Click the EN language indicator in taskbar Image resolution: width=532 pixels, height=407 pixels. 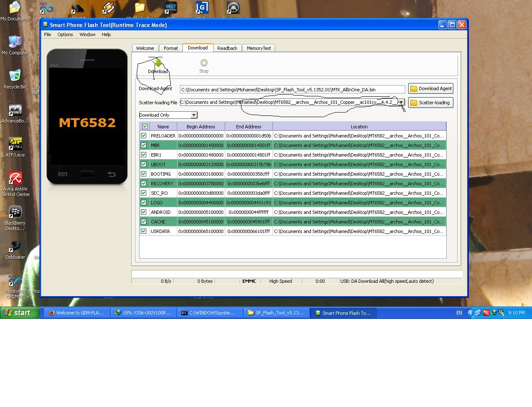(459, 313)
